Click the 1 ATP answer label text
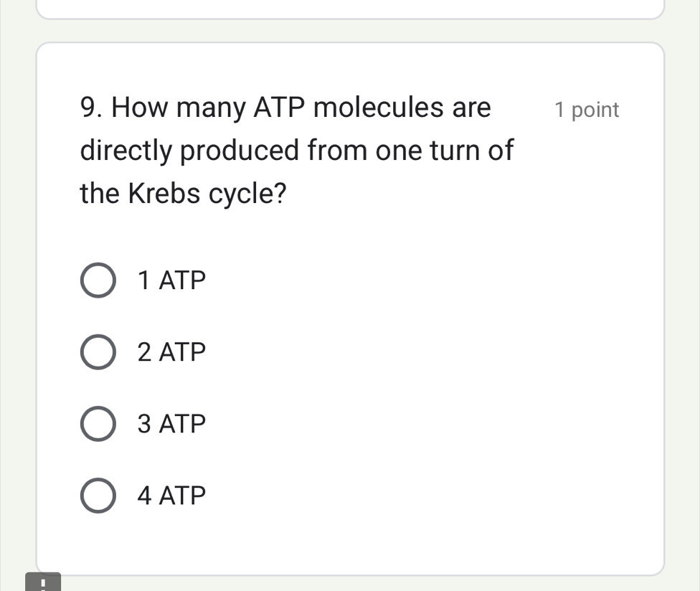Image resolution: width=700 pixels, height=591 pixels. (x=171, y=280)
